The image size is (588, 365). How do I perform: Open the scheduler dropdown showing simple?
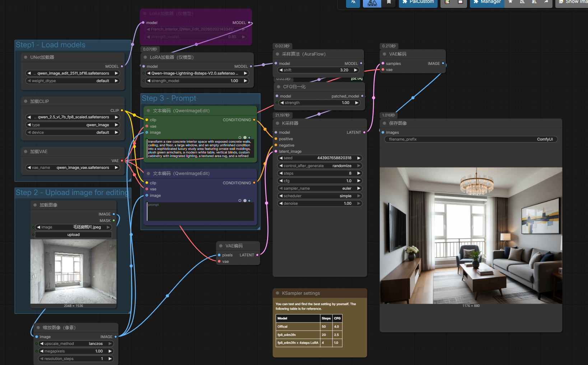coord(320,196)
